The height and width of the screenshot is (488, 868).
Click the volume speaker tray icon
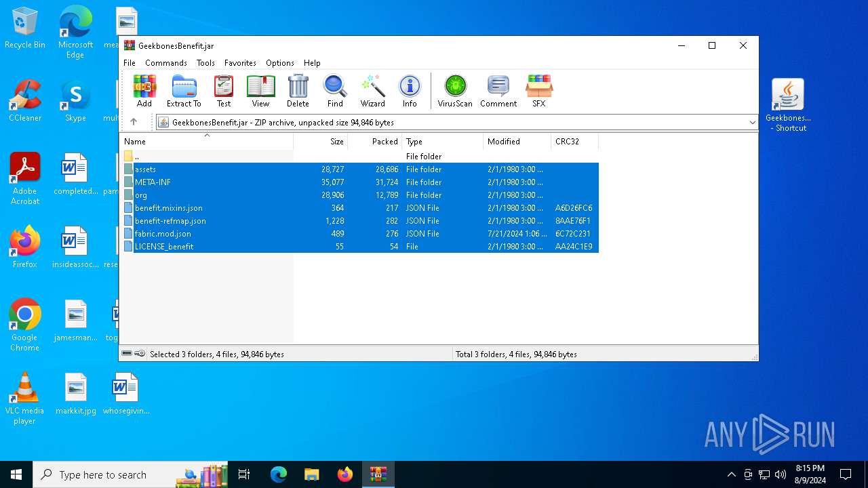click(781, 474)
